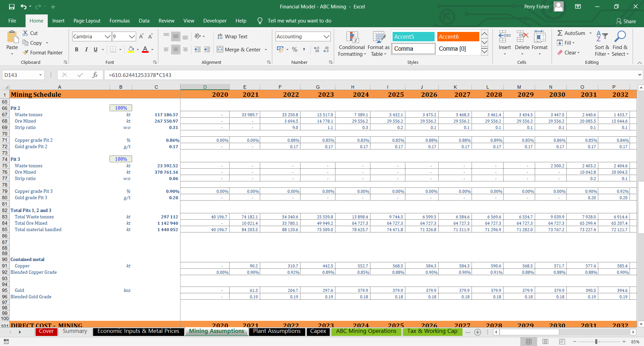The height and width of the screenshot is (346, 644).
Task: Apply the Accent6 orange cell style
Action: (458, 37)
